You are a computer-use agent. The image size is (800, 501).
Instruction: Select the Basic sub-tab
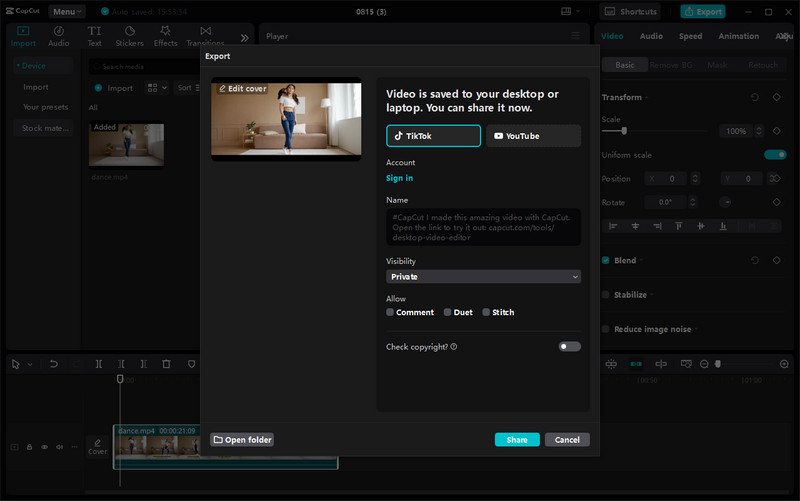point(625,65)
